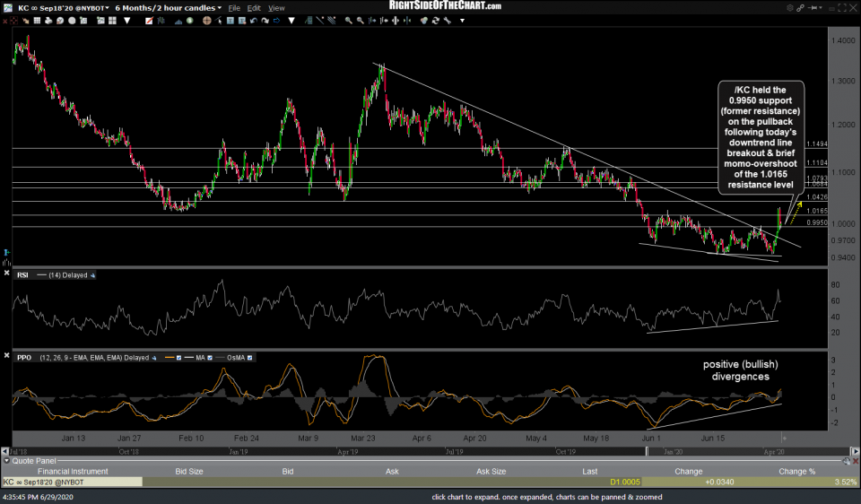Open the View menu

pos(276,7)
